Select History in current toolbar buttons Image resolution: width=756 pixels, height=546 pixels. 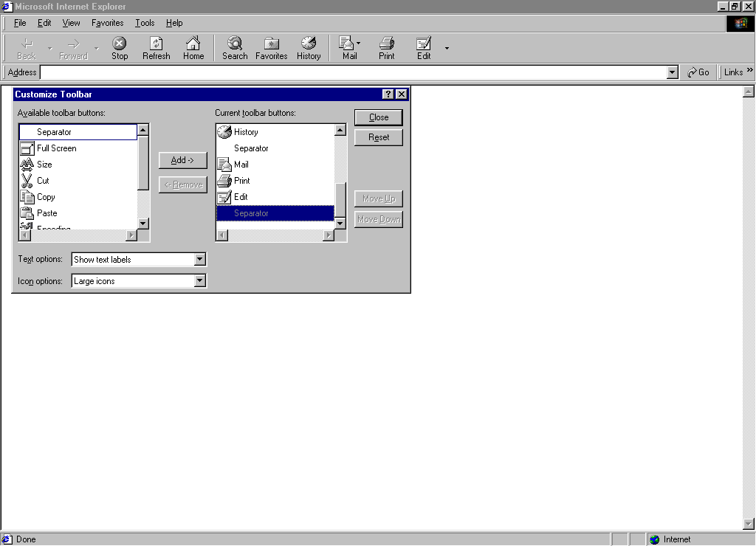click(275, 131)
